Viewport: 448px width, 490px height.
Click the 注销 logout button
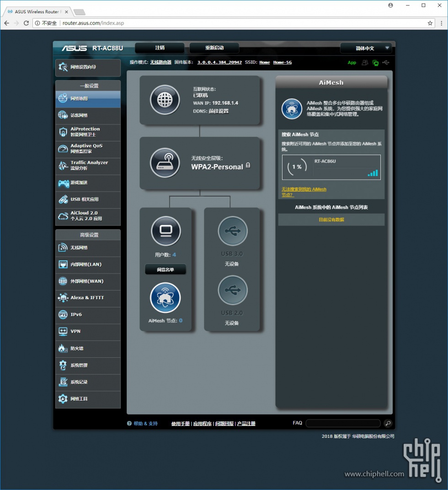click(x=160, y=48)
